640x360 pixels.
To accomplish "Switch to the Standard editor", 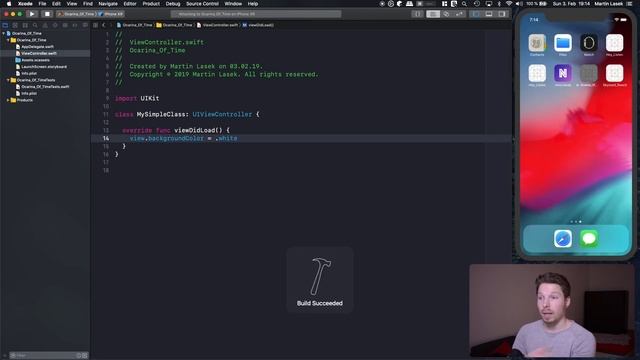I will tap(433, 14).
